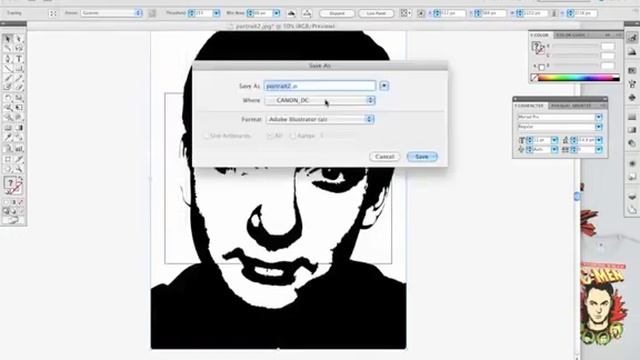This screenshot has width=640, height=360.
Task: Select the Pen tool
Action: click(x=8, y=58)
